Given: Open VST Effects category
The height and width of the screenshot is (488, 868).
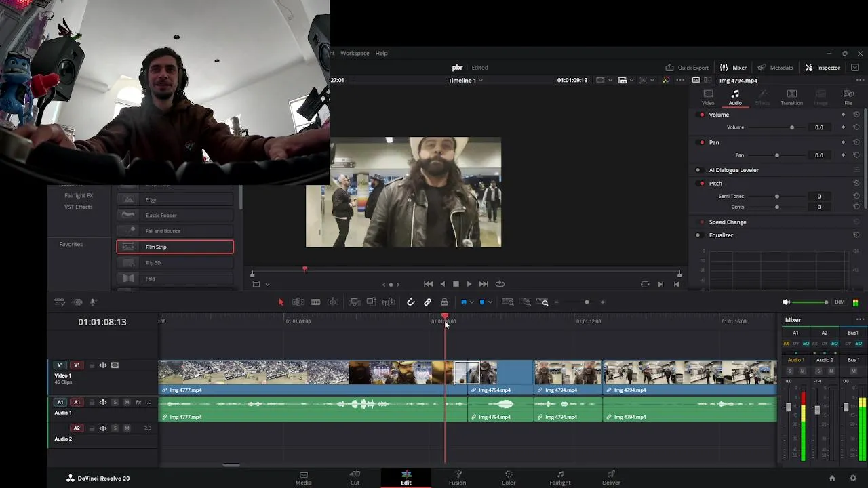Looking at the screenshot, I should coord(79,207).
